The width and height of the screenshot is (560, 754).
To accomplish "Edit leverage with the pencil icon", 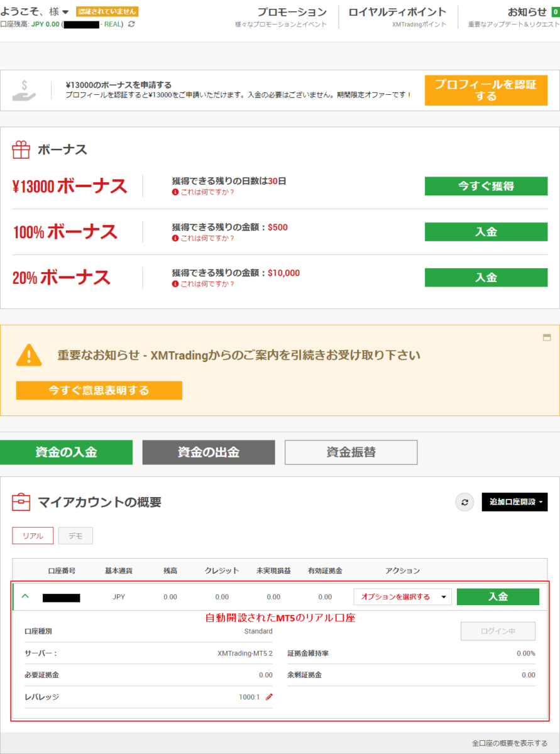I will [x=270, y=696].
